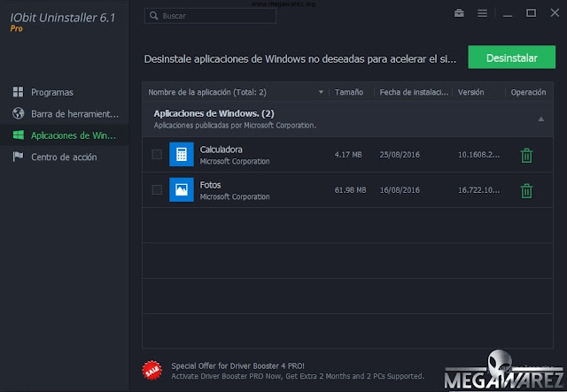Click the Centro de acción flag icon
The height and width of the screenshot is (392, 567).
coord(18,157)
